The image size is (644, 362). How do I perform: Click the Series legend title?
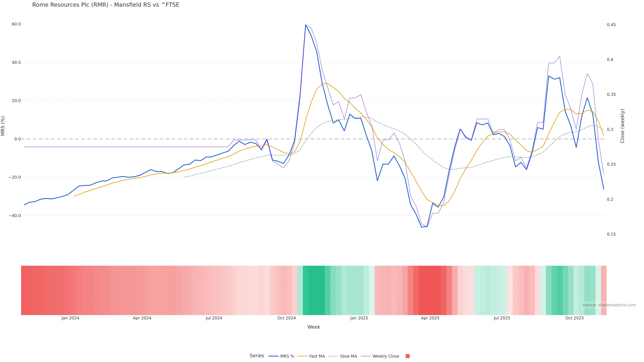[257, 356]
